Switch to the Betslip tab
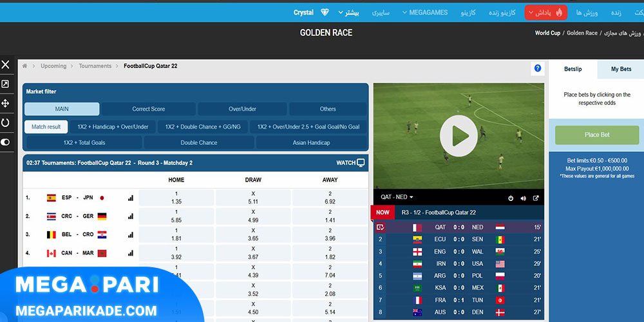The height and width of the screenshot is (322, 644). [x=573, y=69]
